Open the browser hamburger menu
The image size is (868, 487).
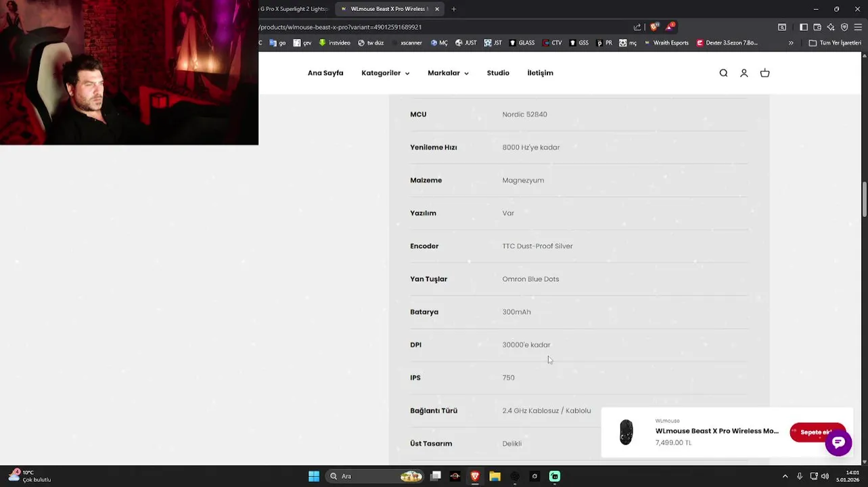(858, 27)
